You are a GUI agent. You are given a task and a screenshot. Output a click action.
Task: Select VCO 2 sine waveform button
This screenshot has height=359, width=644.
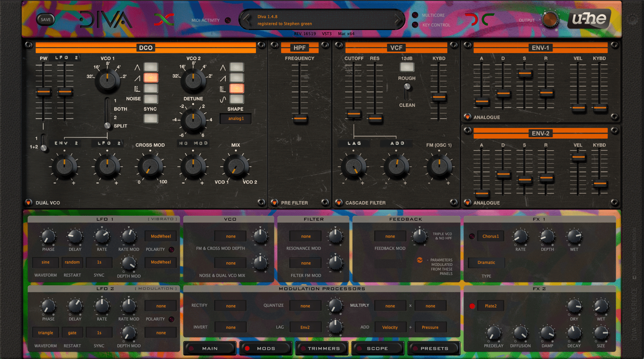tap(237, 99)
